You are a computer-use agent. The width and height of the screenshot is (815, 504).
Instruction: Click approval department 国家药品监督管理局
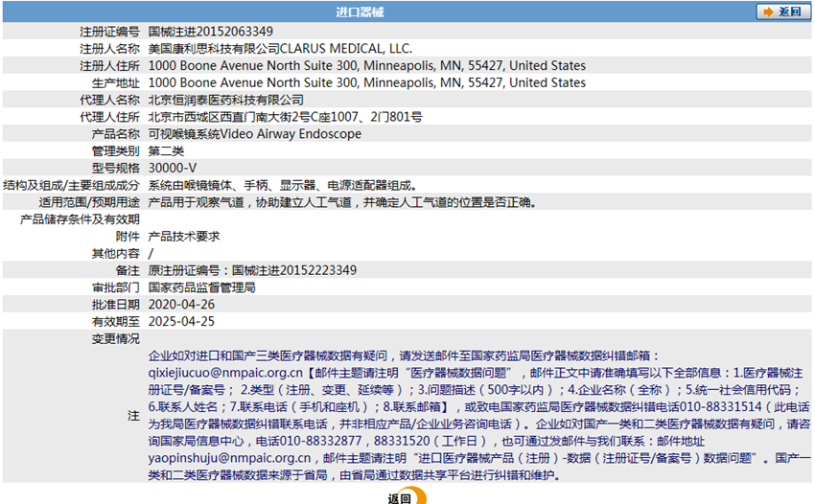coord(201,287)
